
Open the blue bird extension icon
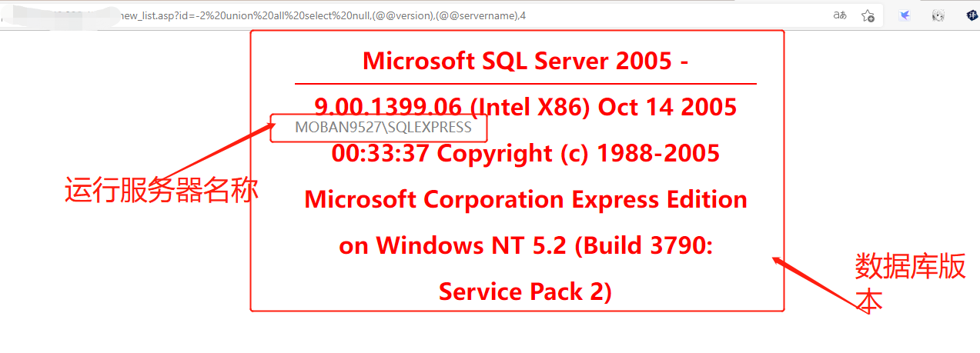pos(905,15)
